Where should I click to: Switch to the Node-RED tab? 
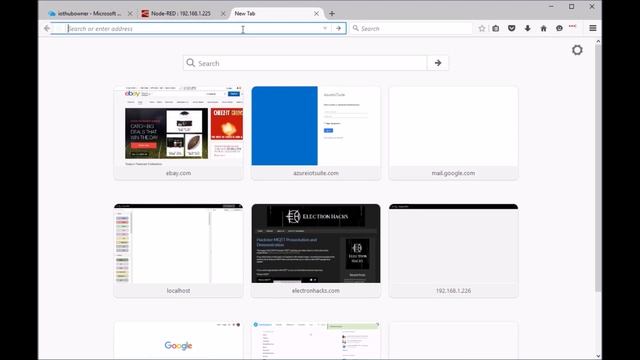click(182, 13)
